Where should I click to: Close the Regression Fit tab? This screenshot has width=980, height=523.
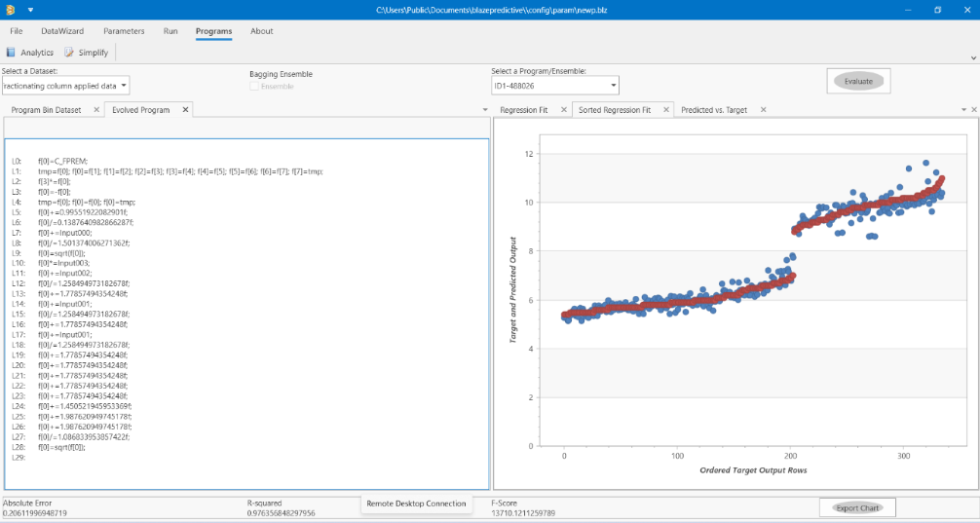point(564,109)
